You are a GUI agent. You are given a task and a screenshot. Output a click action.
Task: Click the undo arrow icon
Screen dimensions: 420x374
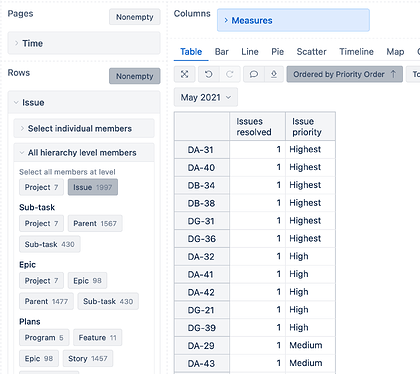pos(209,74)
